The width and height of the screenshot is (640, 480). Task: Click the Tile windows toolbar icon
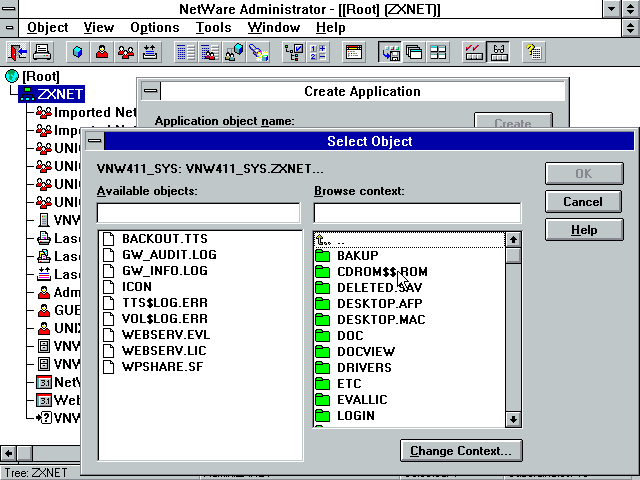(438, 52)
